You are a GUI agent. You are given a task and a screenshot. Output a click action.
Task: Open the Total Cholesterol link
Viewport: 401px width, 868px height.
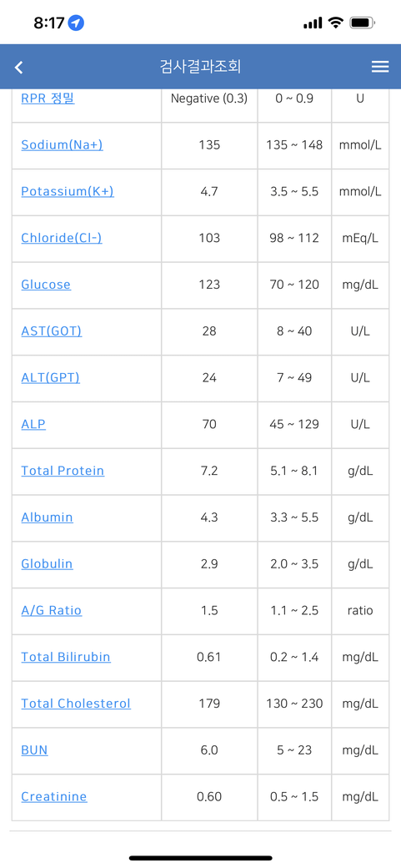click(x=76, y=703)
